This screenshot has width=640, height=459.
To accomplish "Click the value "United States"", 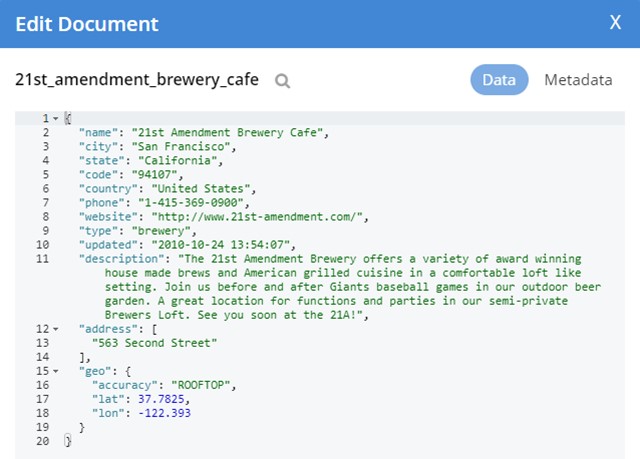I will point(201,189).
